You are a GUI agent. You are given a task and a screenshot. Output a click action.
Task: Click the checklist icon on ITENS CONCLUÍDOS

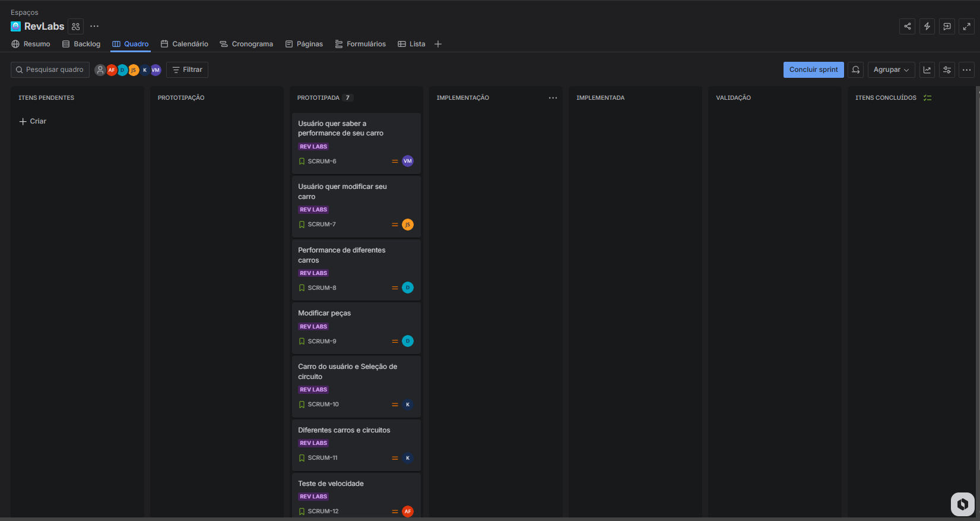tap(928, 98)
